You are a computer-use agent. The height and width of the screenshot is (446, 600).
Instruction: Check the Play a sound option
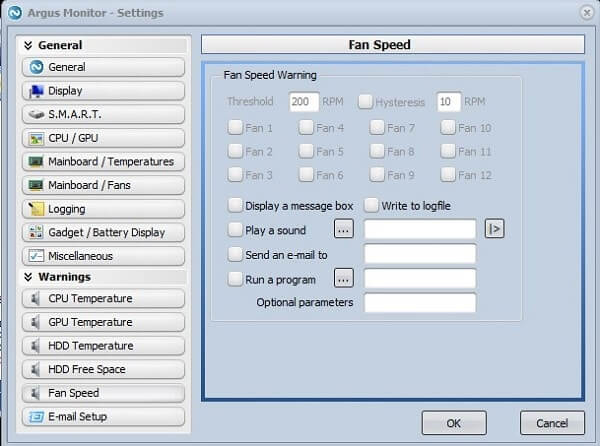(235, 230)
